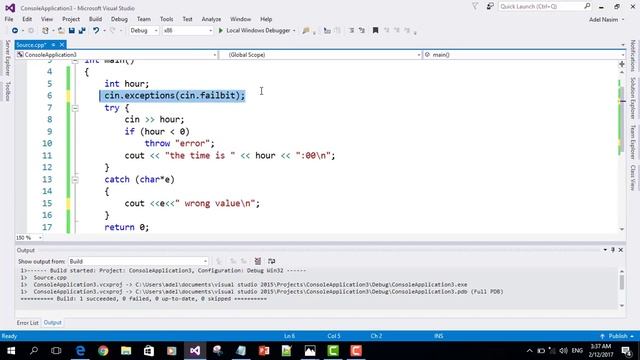Collapse the catch block outlining marker

pyautogui.click(x=75, y=179)
